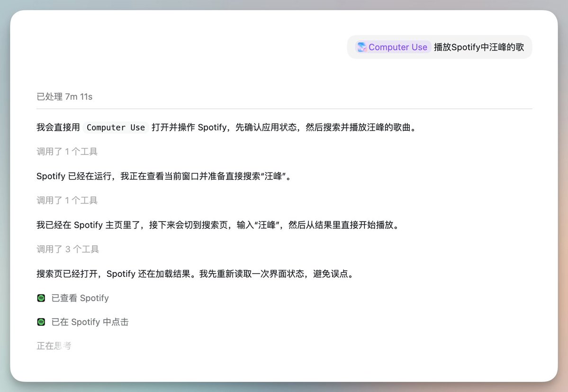Click the message 搜索页已经打开

click(x=196, y=274)
